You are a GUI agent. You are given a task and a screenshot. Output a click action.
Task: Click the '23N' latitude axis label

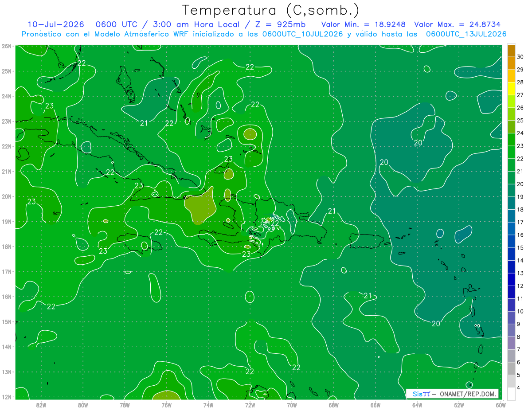point(6,121)
